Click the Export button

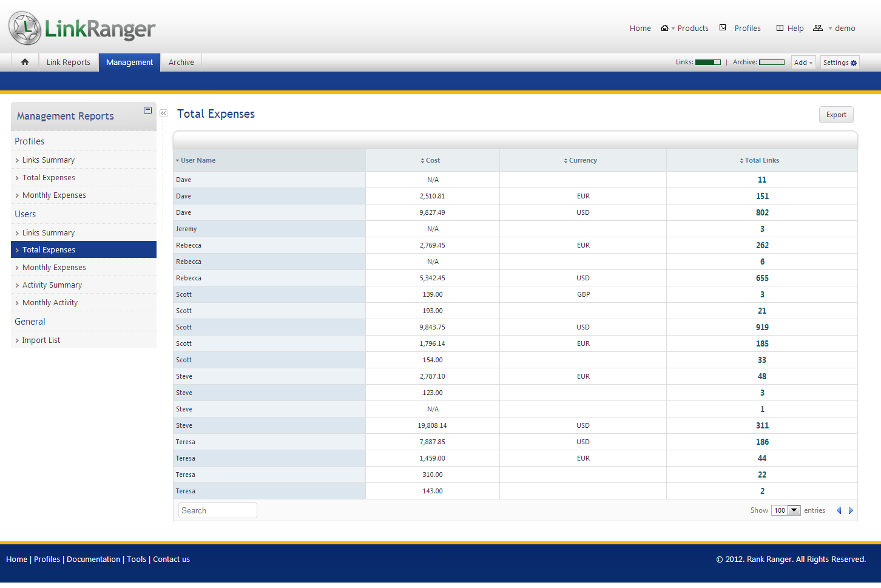tap(835, 115)
